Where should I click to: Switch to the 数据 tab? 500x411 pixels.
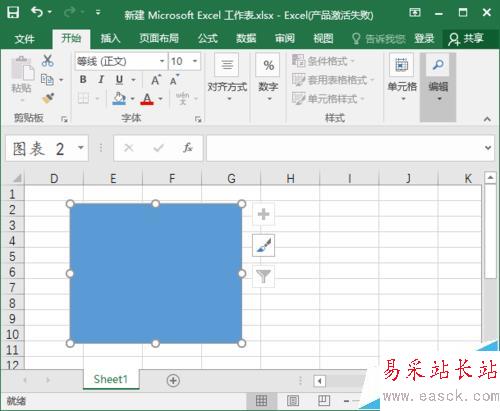click(x=246, y=39)
